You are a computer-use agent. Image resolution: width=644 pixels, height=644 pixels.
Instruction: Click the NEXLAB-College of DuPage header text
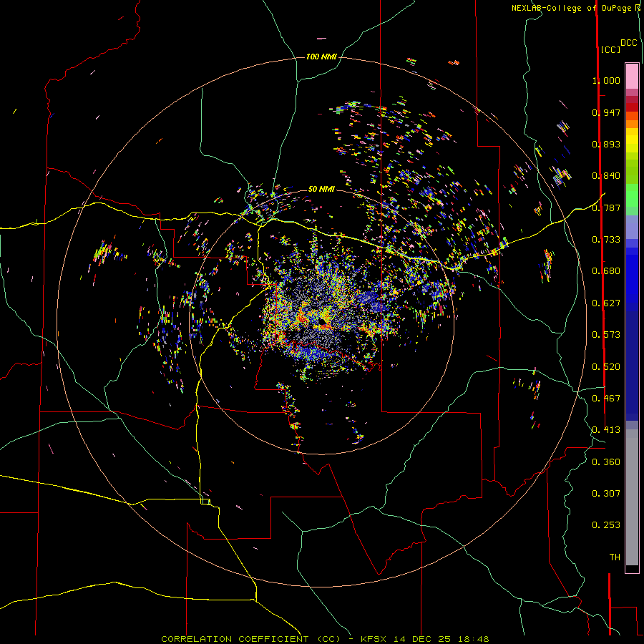571,8
